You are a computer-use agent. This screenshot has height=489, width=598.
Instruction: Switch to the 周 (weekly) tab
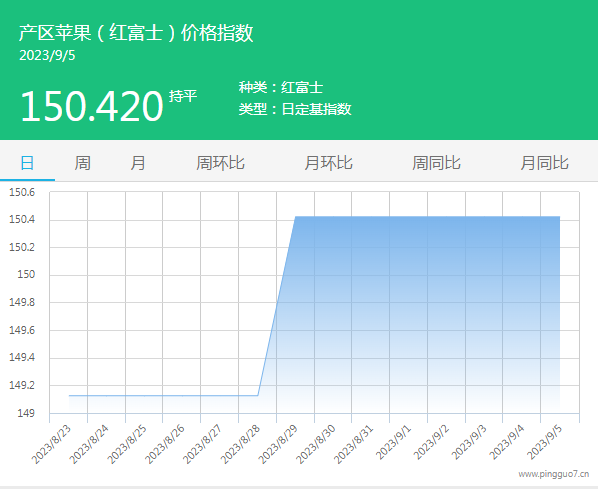tap(82, 163)
